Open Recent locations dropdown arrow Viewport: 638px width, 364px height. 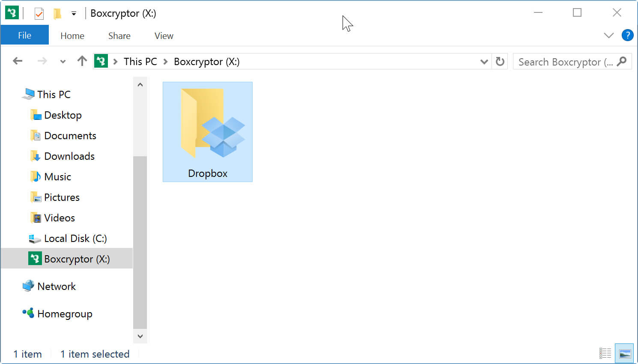(63, 62)
